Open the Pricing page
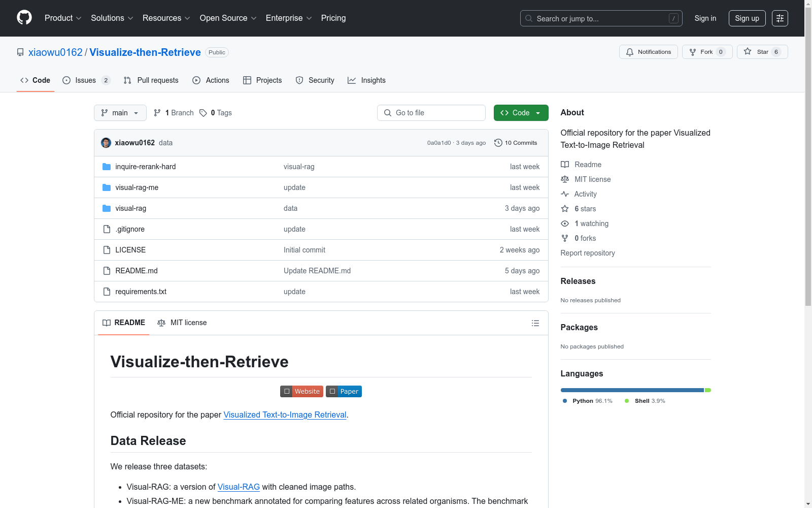Viewport: 812px width, 508px height. click(x=333, y=18)
